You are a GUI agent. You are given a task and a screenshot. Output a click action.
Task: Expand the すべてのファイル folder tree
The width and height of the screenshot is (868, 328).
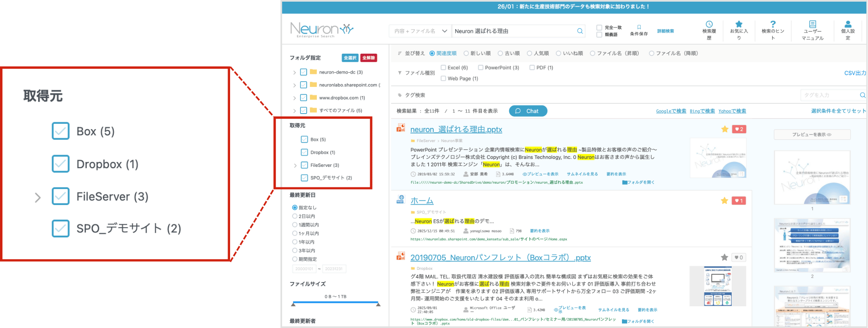[x=294, y=111]
